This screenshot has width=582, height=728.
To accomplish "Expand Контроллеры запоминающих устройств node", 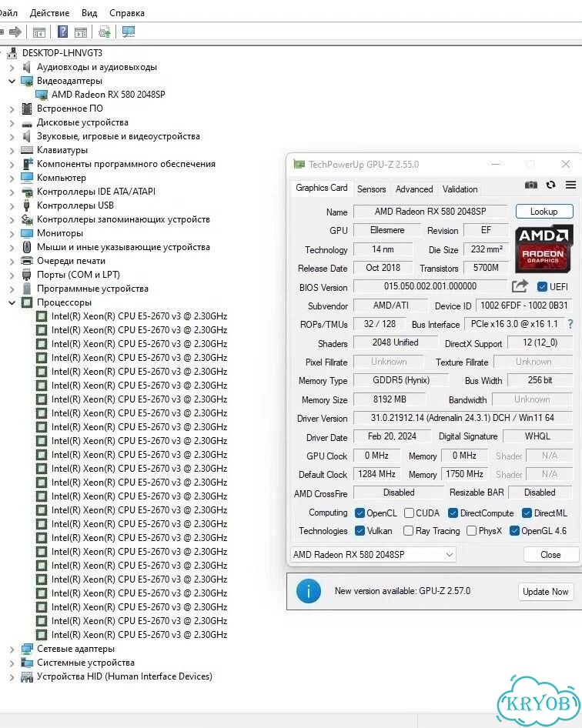I will click(12, 219).
